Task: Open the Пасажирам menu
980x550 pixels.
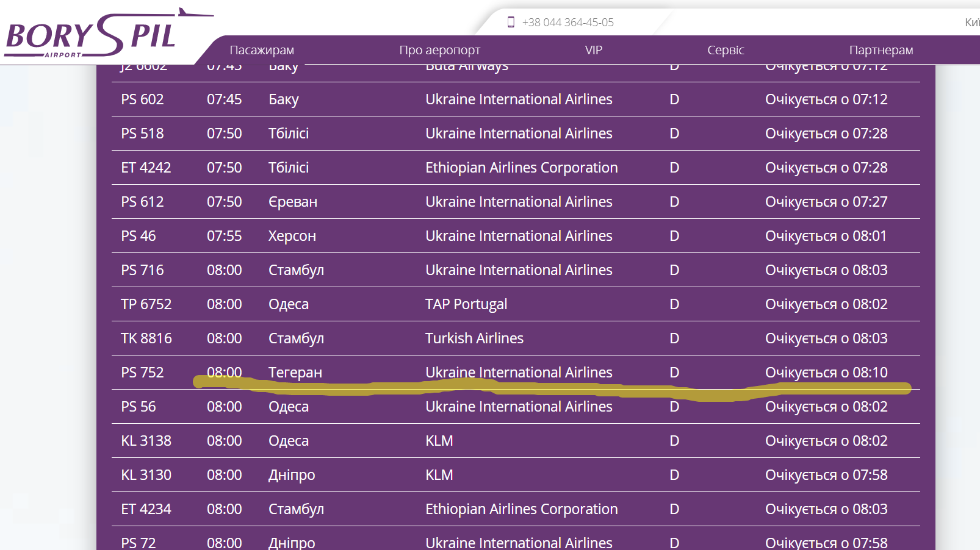Action: pyautogui.click(x=261, y=50)
